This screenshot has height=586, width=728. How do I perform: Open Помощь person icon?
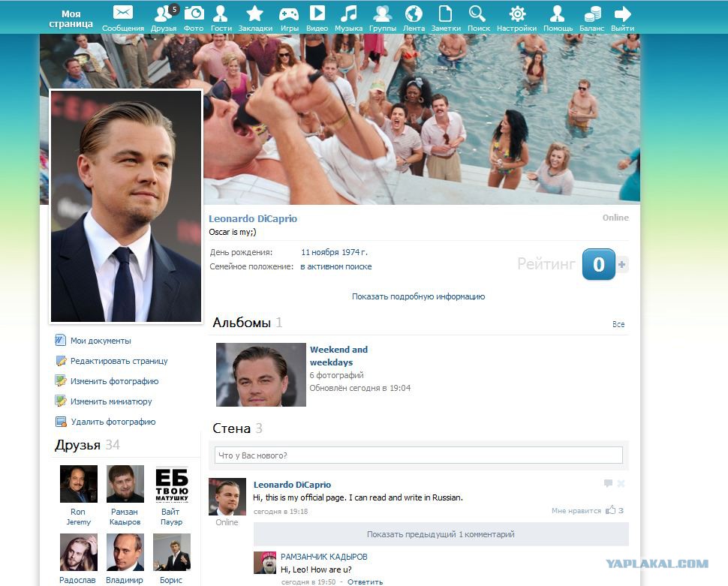557,13
